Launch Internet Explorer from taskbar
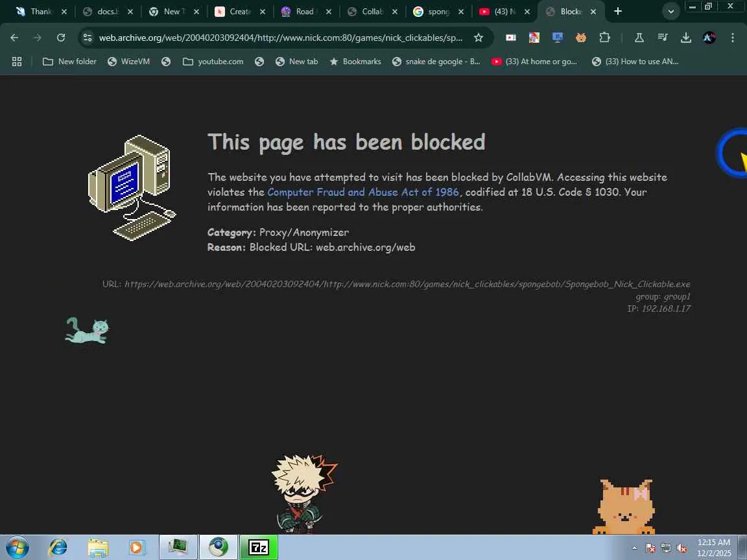747x560 pixels. click(x=58, y=547)
